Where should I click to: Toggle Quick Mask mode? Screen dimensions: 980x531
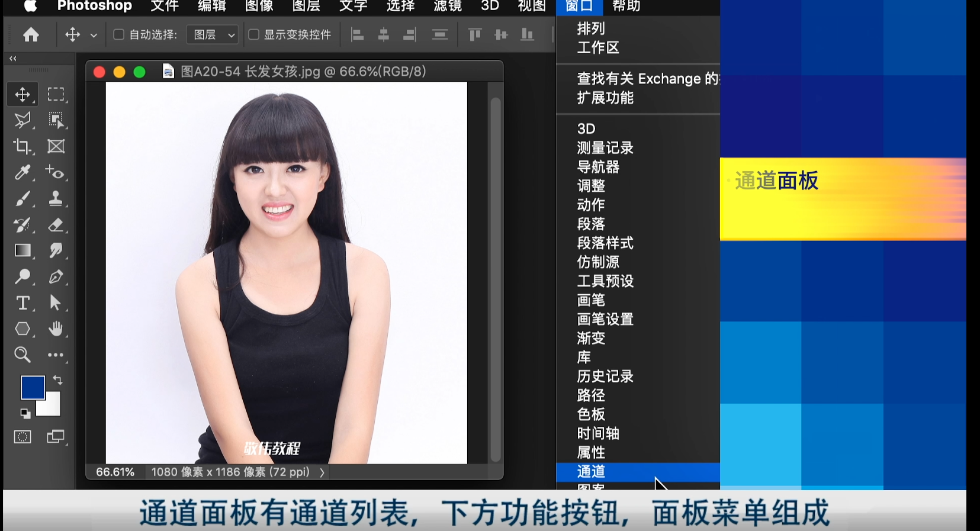tap(23, 437)
